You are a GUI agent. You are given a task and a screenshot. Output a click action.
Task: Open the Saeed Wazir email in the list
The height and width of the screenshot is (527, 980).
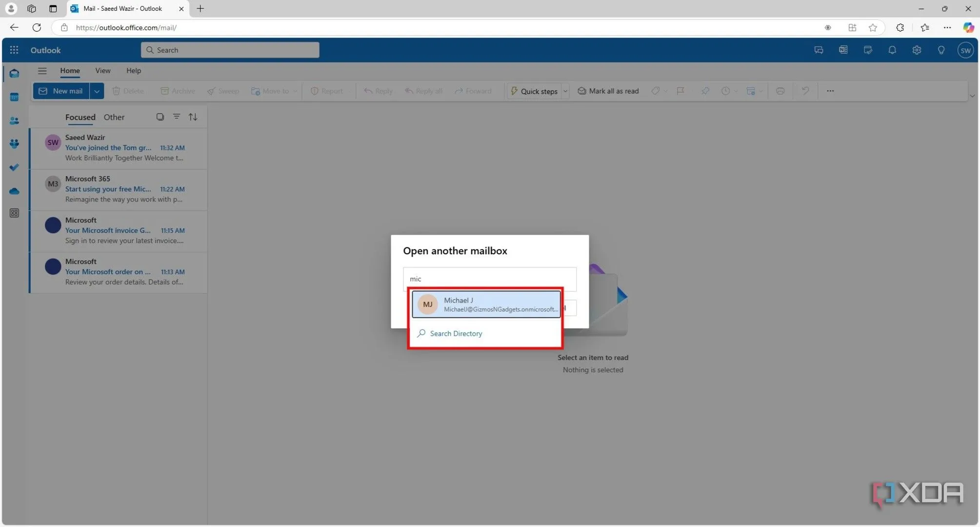(119, 148)
